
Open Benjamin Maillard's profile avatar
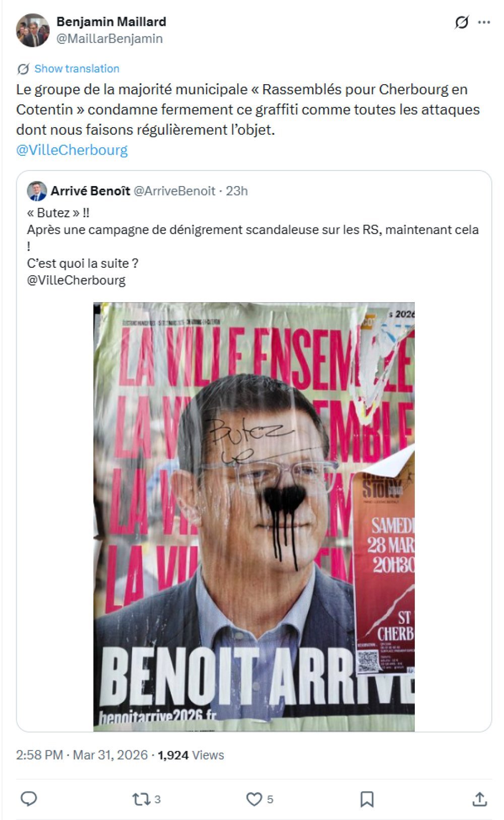point(33,30)
